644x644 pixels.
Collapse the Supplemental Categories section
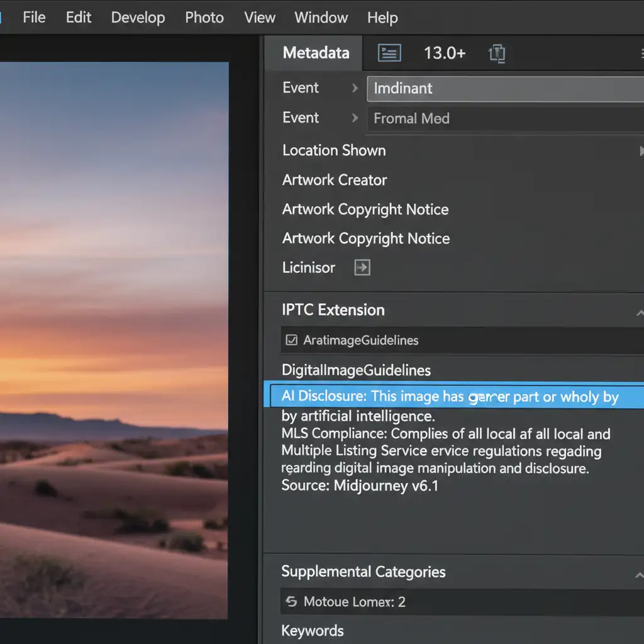pyautogui.click(x=639, y=574)
